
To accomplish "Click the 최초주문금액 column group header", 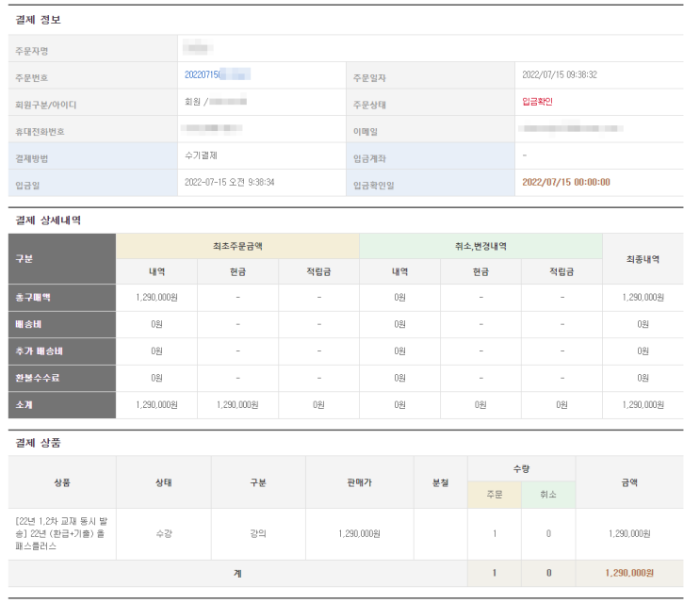I will [x=237, y=246].
